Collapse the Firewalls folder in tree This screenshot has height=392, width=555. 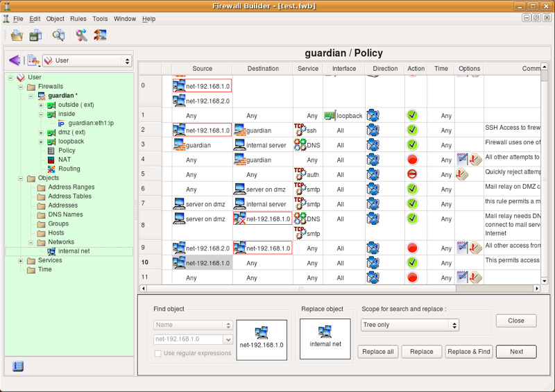[x=21, y=87]
